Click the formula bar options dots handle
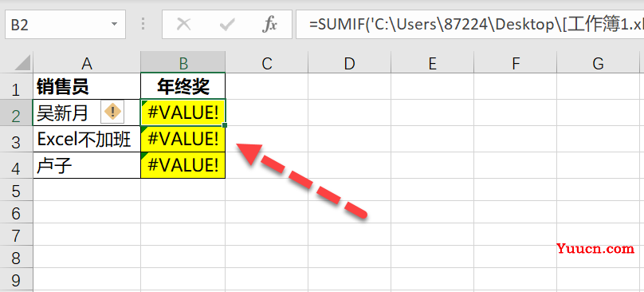 [x=143, y=25]
